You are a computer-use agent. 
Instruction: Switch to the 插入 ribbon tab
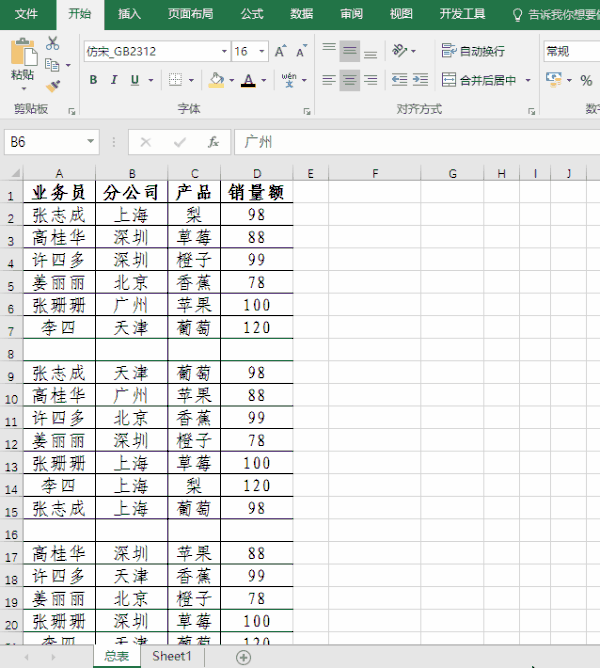click(x=129, y=14)
